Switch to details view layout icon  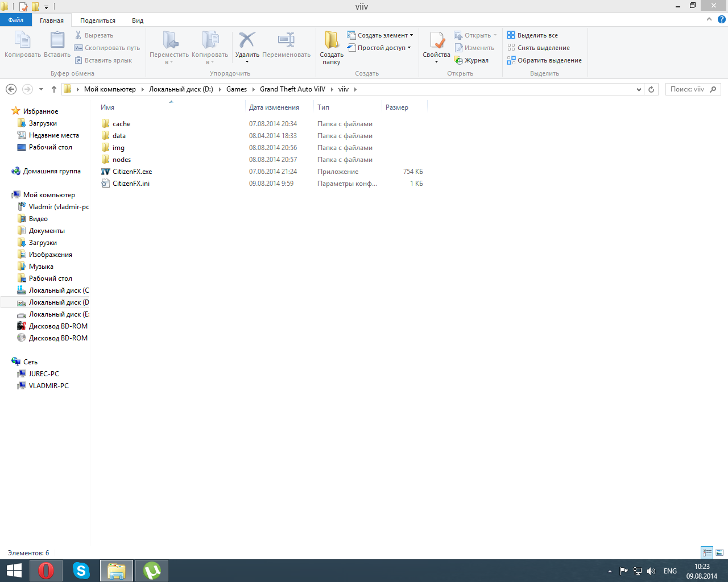(707, 552)
